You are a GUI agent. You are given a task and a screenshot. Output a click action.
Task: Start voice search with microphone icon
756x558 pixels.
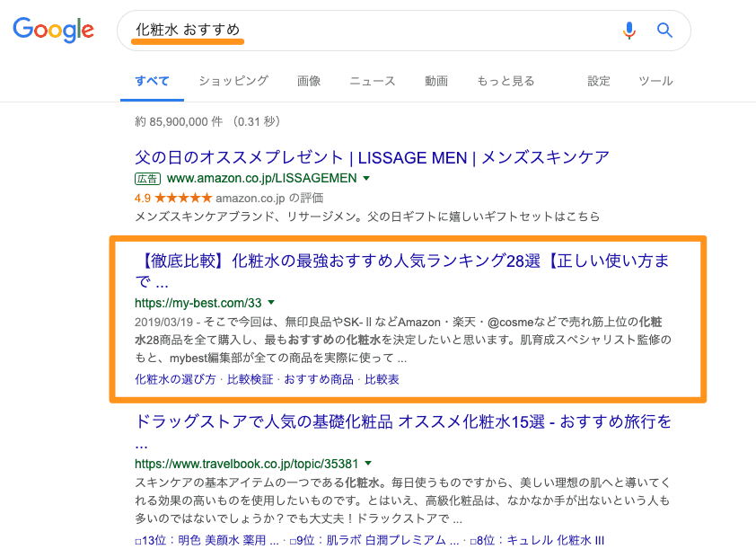(x=629, y=31)
